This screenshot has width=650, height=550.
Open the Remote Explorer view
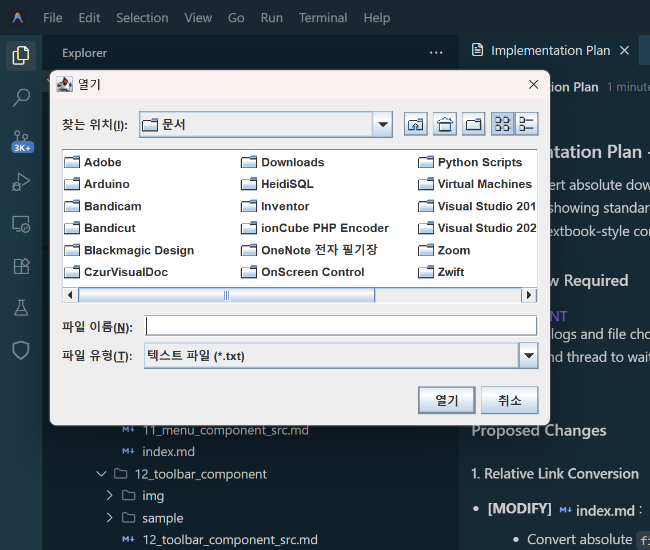coord(21,224)
